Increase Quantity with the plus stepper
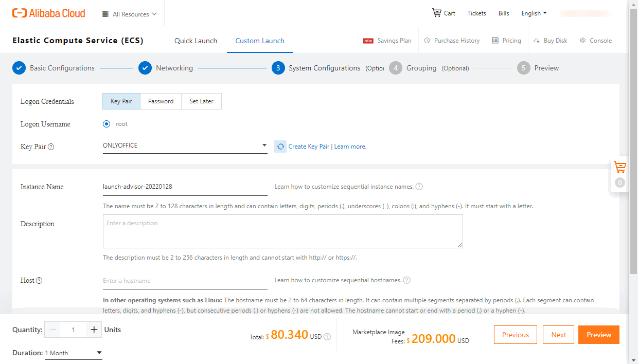The height and width of the screenshot is (364, 638). pyautogui.click(x=93, y=330)
